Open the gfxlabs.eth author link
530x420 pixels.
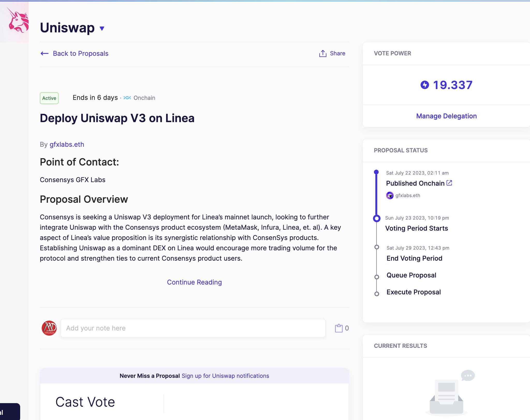(x=67, y=144)
